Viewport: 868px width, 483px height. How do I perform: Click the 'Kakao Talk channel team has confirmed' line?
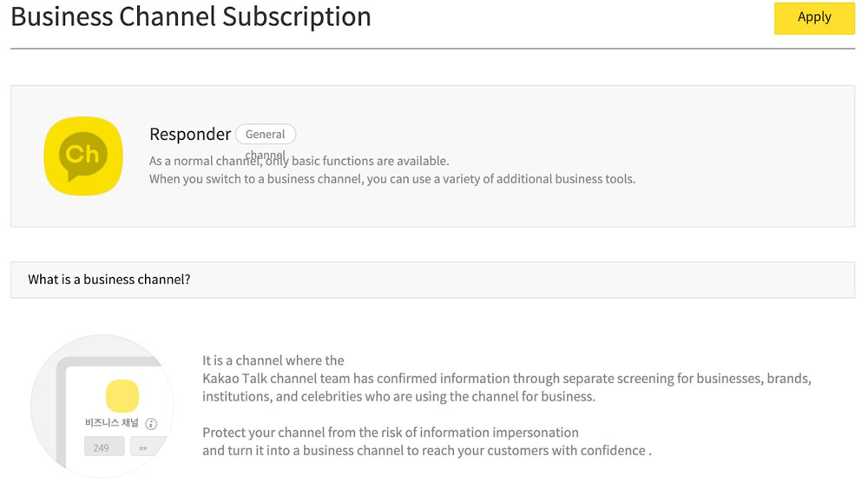pyautogui.click(x=506, y=379)
